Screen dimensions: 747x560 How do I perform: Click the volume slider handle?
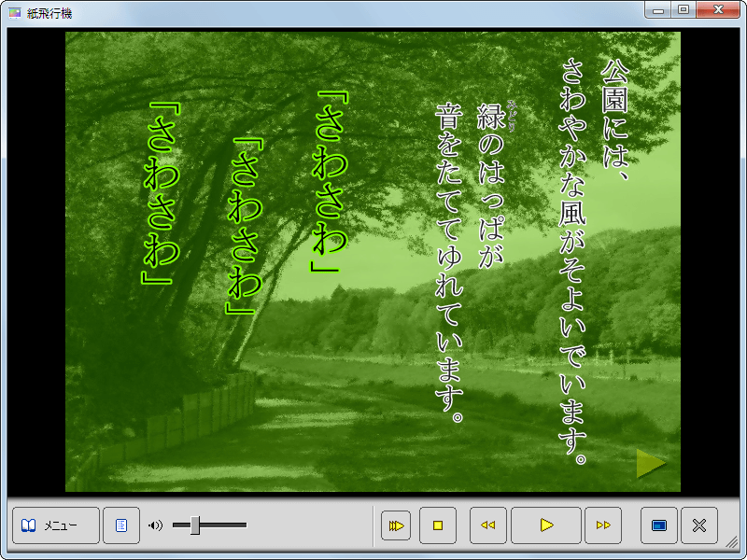tap(195, 525)
